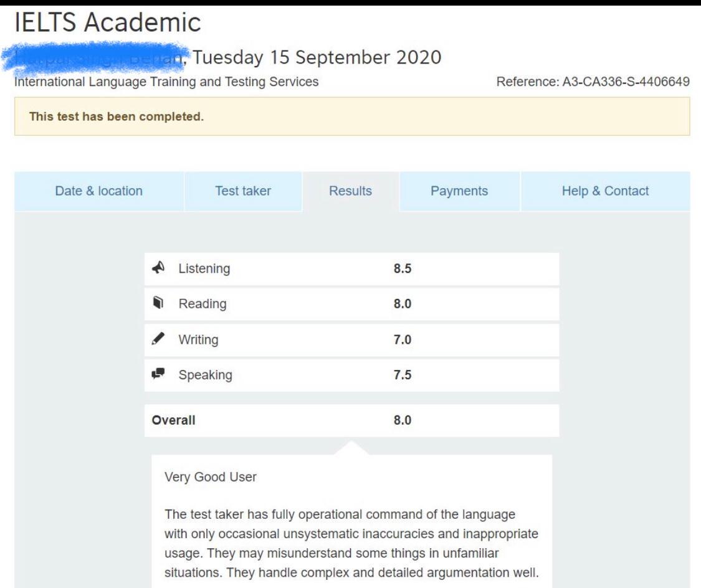Click the Reading score 8.0
The height and width of the screenshot is (588, 701).
pyautogui.click(x=403, y=304)
